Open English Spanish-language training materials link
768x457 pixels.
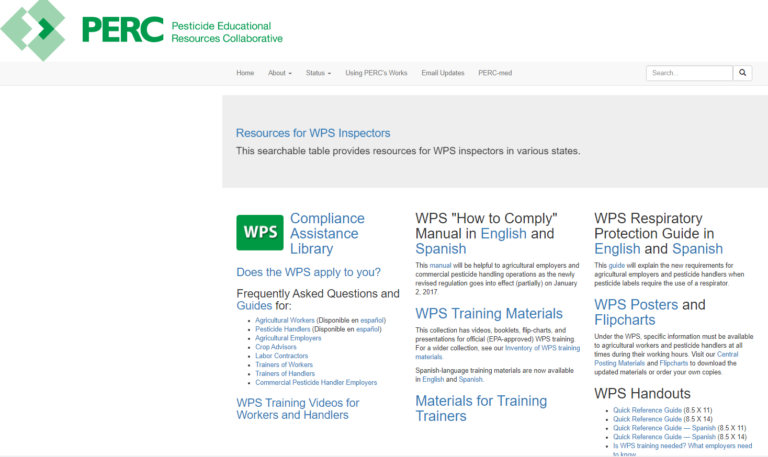point(433,380)
